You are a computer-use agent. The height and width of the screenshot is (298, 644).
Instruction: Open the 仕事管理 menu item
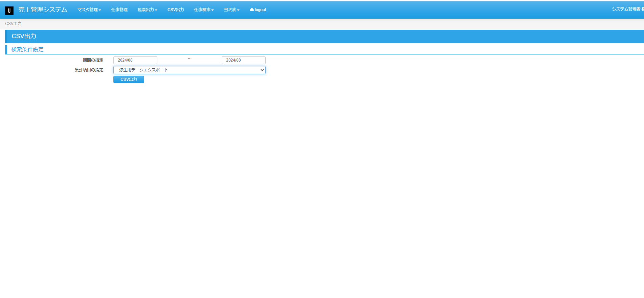[119, 10]
